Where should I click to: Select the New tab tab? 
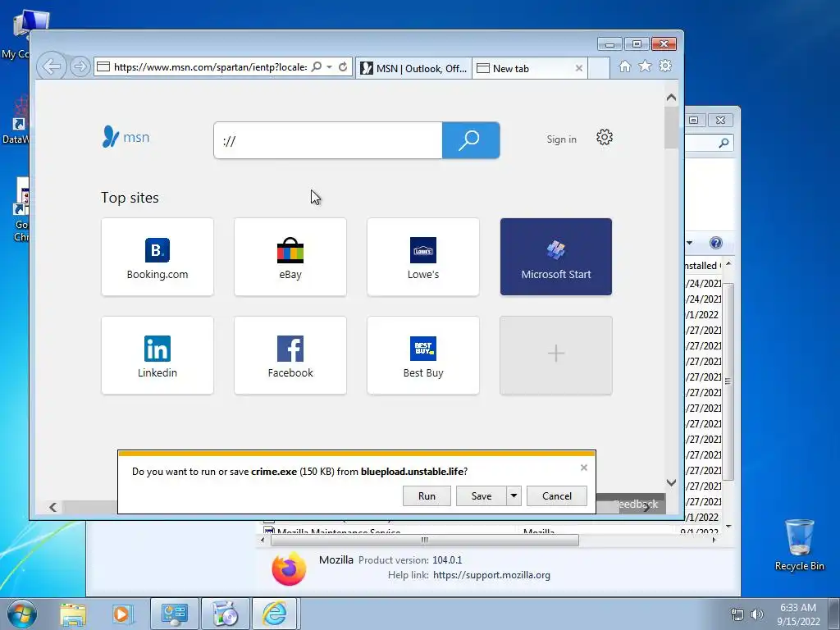point(529,69)
